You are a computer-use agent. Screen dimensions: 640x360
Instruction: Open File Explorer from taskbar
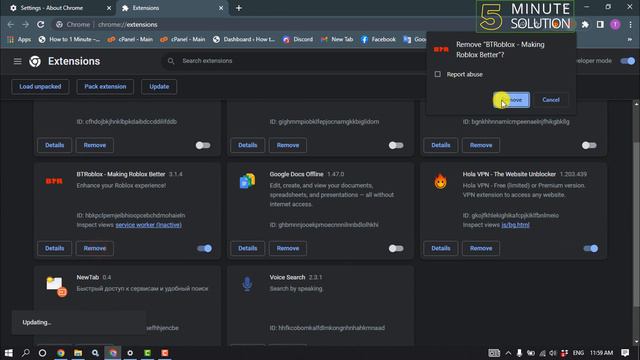(x=78, y=353)
